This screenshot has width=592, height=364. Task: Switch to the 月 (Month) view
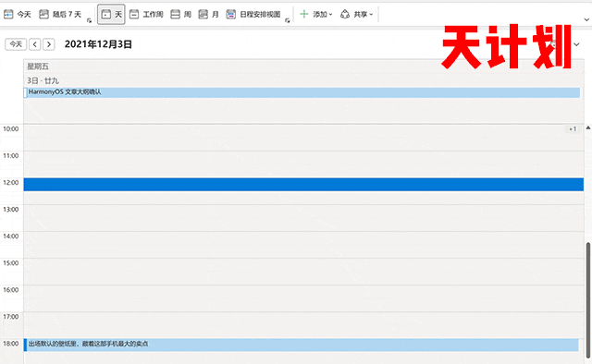(209, 15)
